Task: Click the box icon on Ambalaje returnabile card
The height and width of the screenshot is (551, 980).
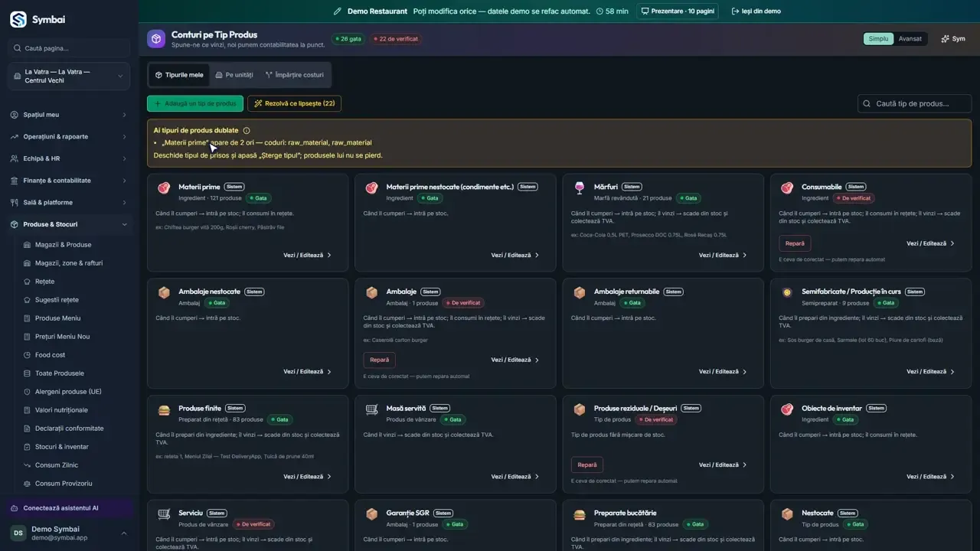Action: tap(580, 292)
